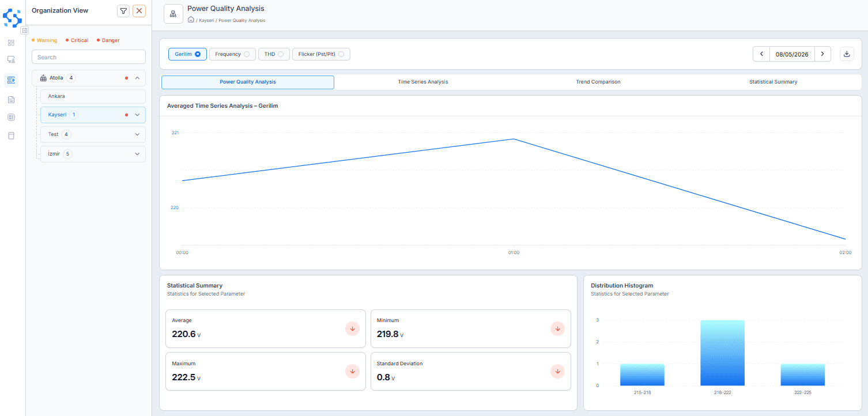Click the Atolla red status dot
The height and width of the screenshot is (416, 868).
pos(126,78)
